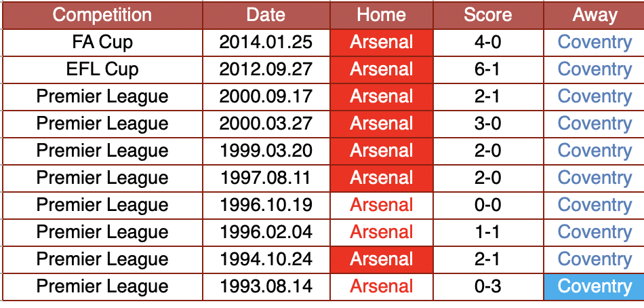Screen dimensions: 644x308
Task: Select the Score column header
Action: click(x=488, y=15)
